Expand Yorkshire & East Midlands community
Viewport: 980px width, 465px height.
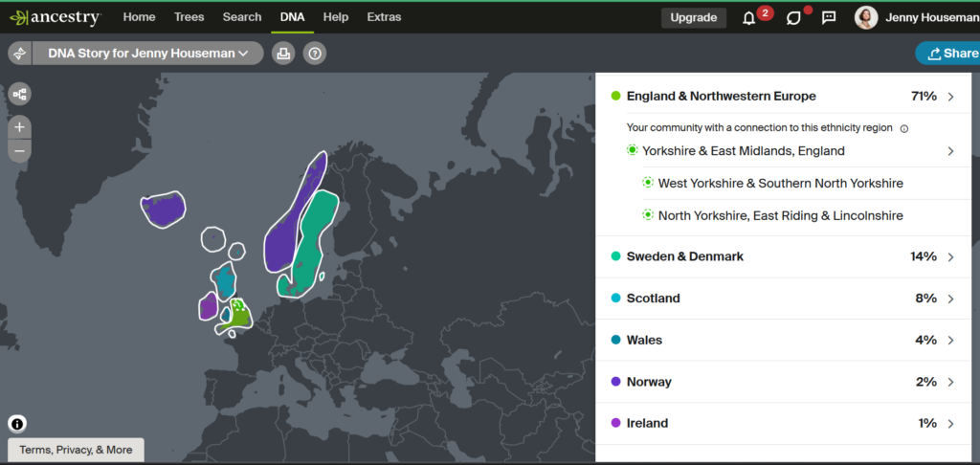(x=950, y=151)
